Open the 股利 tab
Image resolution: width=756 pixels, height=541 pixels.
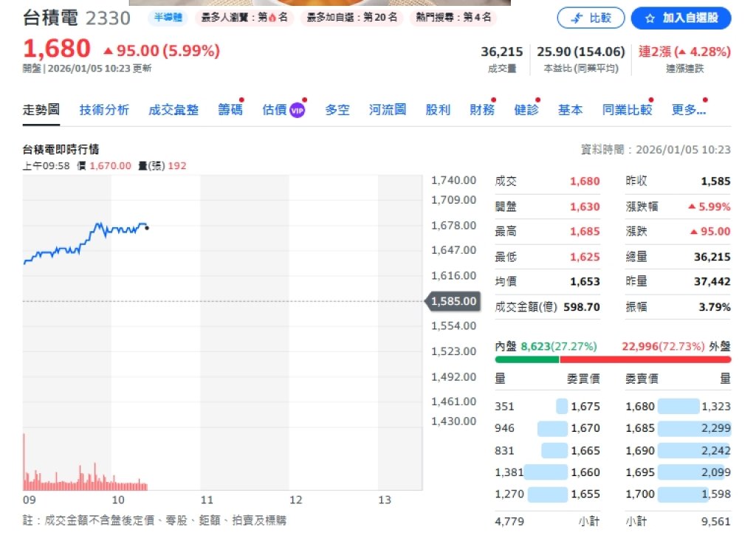[438, 110]
